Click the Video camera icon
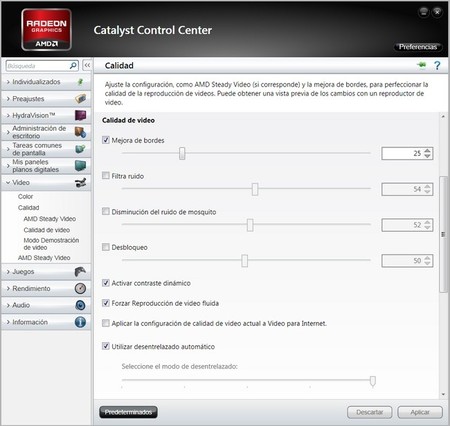 tap(80, 182)
